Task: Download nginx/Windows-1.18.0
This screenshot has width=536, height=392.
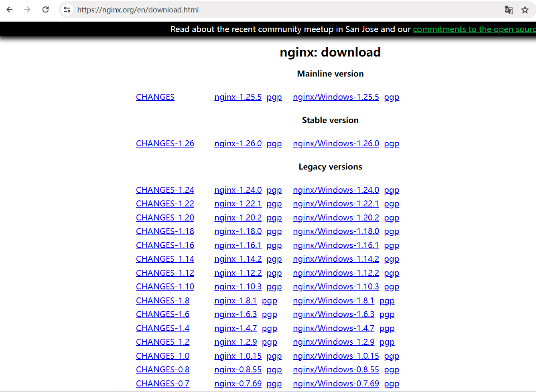Action: point(336,231)
